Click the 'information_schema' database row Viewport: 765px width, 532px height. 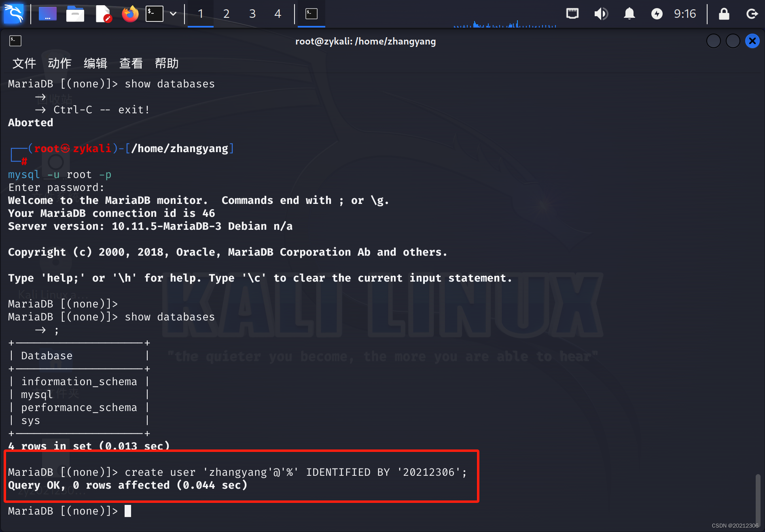pos(79,382)
